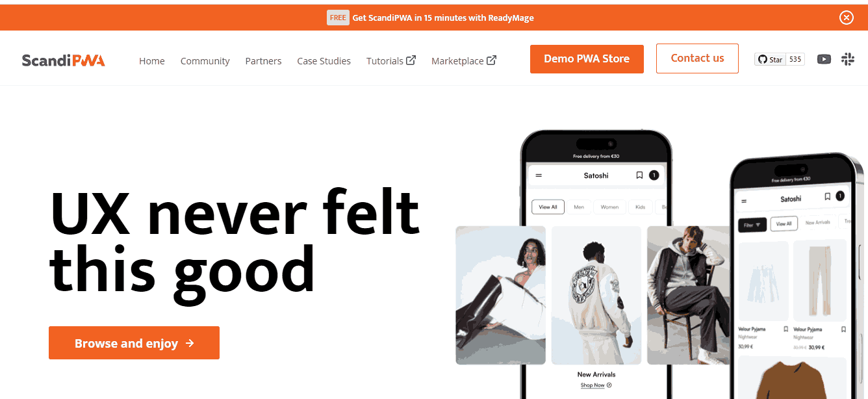This screenshot has height=399, width=868.
Task: Go to the Home nav item
Action: 152,61
